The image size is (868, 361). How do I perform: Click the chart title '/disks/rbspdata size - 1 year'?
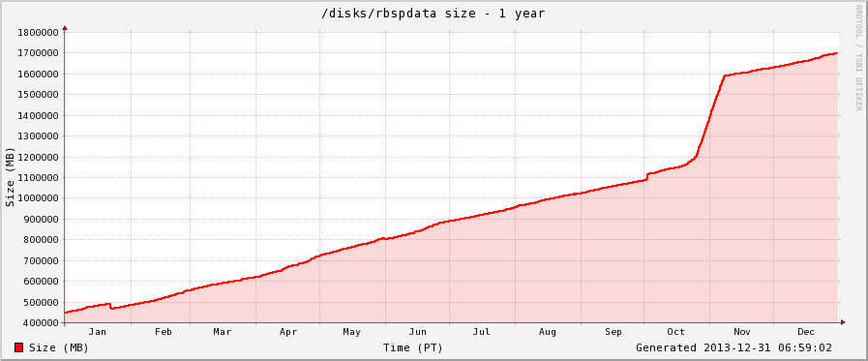434,14
